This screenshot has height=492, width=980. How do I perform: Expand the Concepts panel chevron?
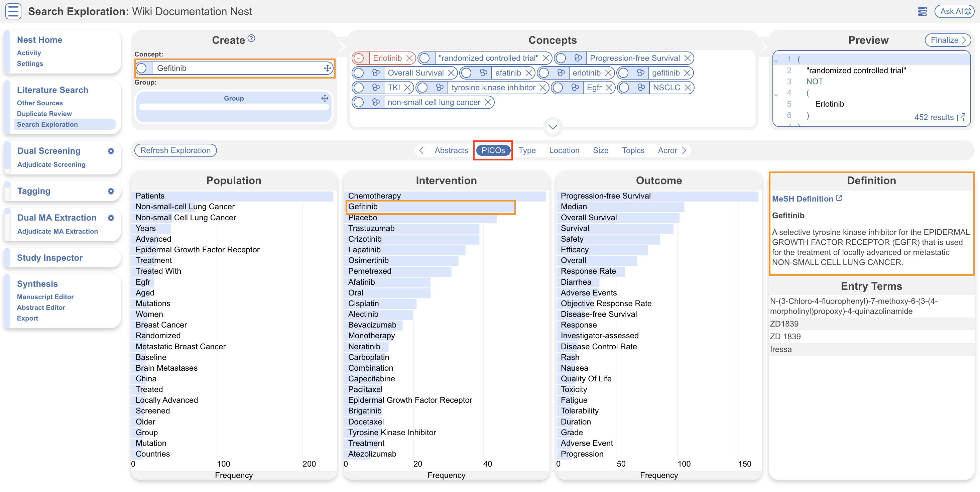click(x=553, y=127)
